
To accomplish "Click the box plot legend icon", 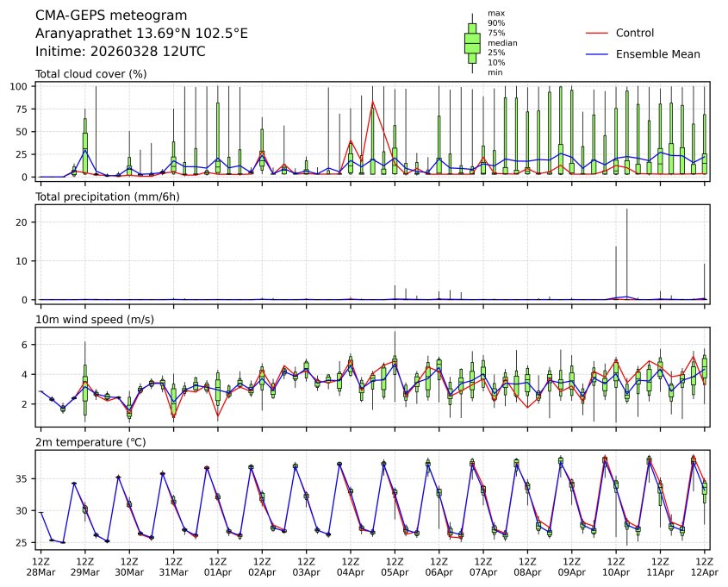I will 472,43.
